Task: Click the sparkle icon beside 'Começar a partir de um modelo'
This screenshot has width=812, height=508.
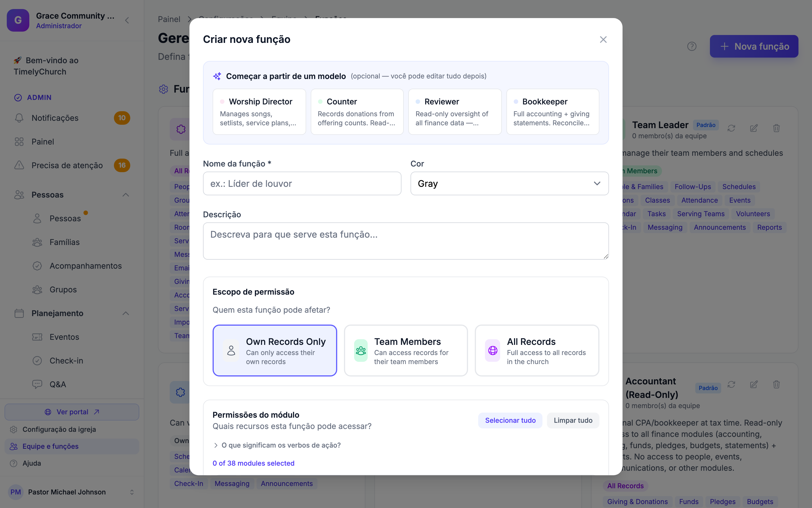Action: pyautogui.click(x=217, y=76)
